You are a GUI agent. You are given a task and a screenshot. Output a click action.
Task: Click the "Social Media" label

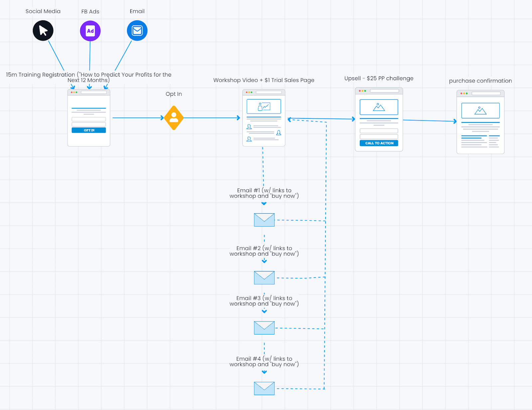[43, 11]
